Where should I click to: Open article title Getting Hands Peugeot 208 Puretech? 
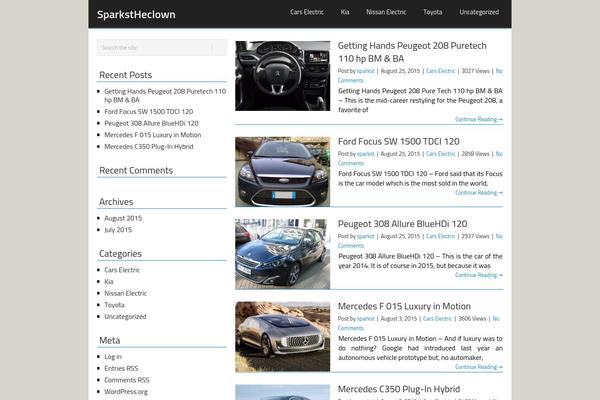pyautogui.click(x=412, y=52)
